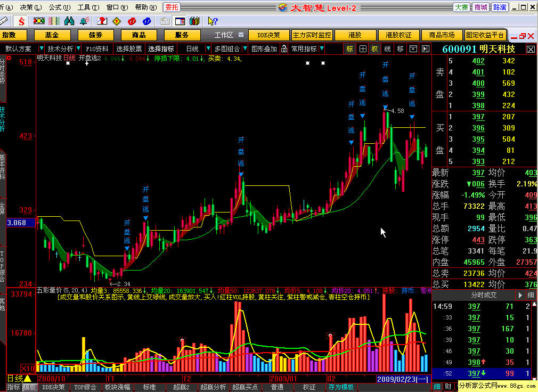The width and height of the screenshot is (538, 392).
Task: Open the 公式(U) menu
Action: pyautogui.click(x=59, y=7)
